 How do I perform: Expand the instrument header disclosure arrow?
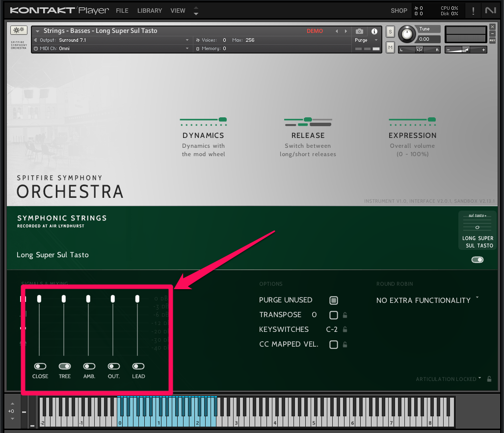[x=38, y=31]
